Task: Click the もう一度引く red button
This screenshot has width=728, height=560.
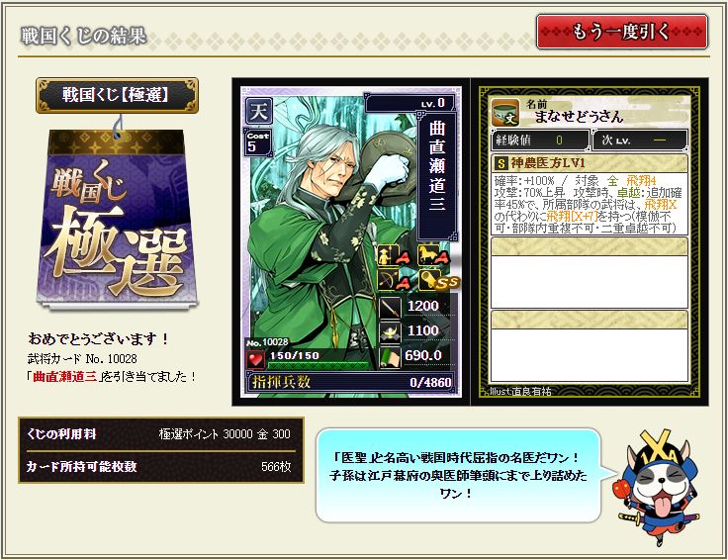Action: point(622,32)
